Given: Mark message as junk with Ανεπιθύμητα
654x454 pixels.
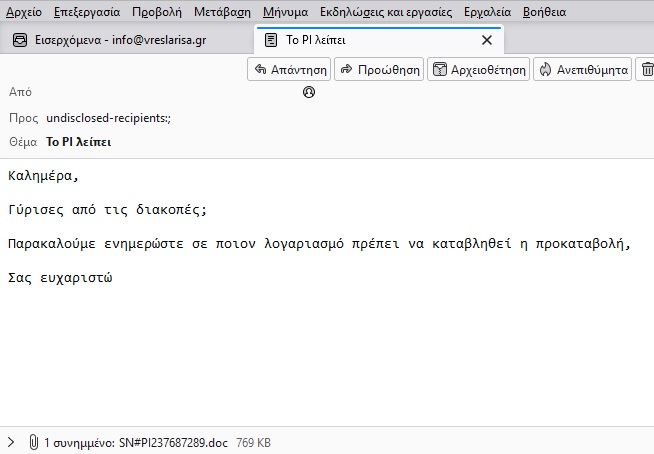Looking at the screenshot, I should [583, 70].
